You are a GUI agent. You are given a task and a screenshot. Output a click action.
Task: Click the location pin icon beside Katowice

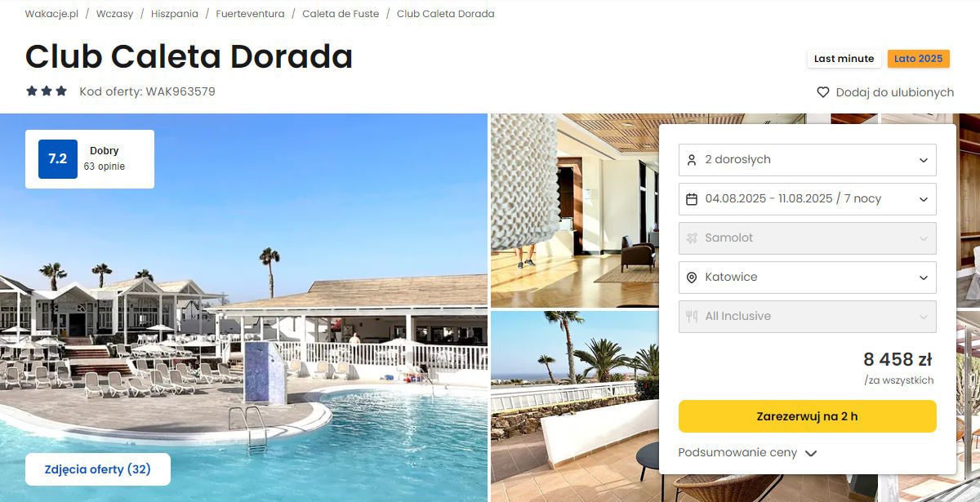pos(692,278)
